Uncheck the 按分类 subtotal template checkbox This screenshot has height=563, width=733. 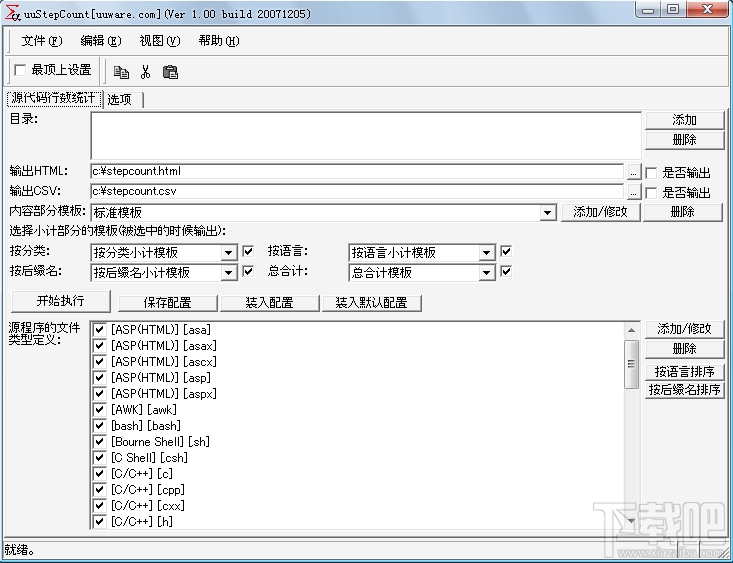pyautogui.click(x=248, y=252)
